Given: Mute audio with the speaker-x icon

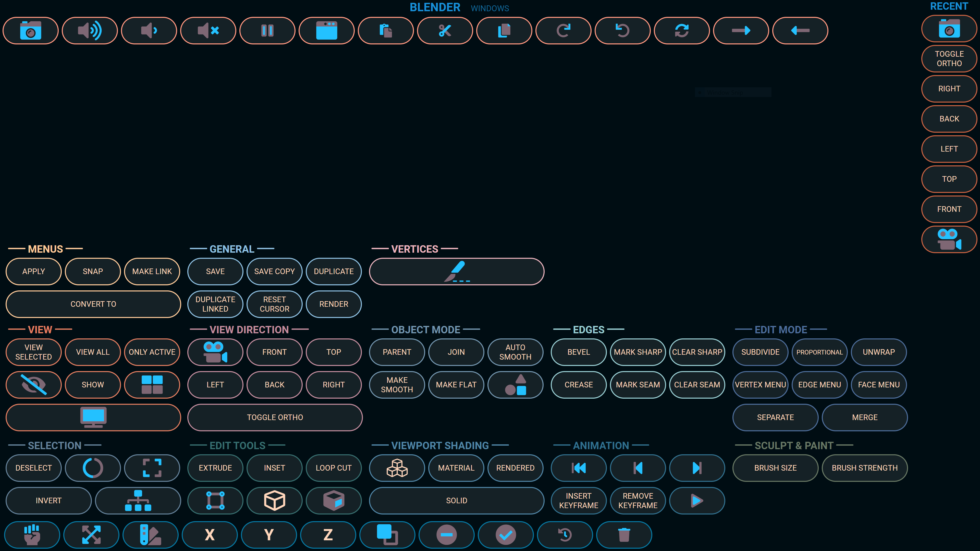Looking at the screenshot, I should [x=208, y=30].
